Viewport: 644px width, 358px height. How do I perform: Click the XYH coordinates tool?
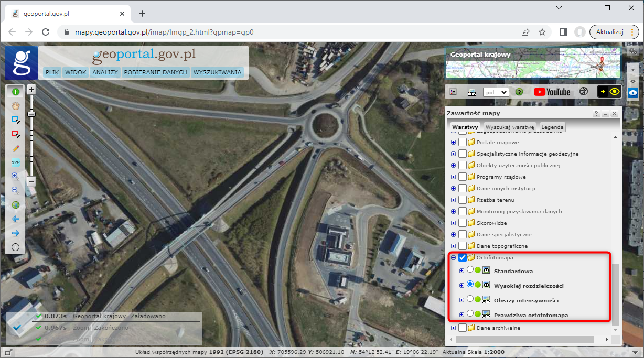[16, 162]
